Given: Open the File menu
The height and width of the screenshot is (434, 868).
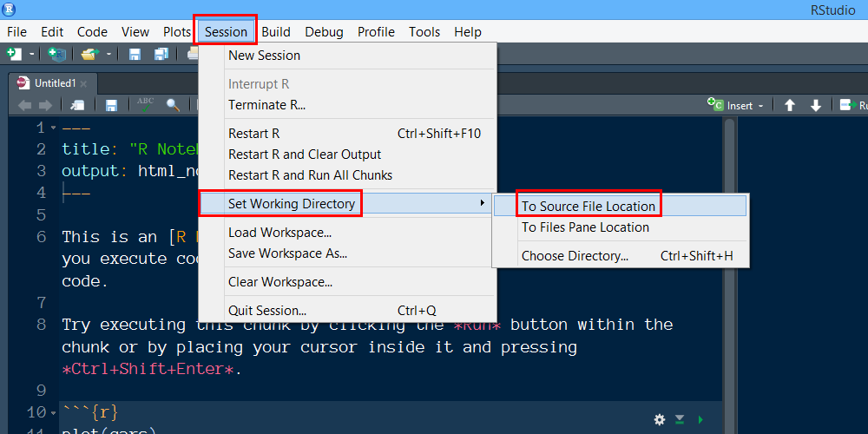Looking at the screenshot, I should [x=16, y=31].
